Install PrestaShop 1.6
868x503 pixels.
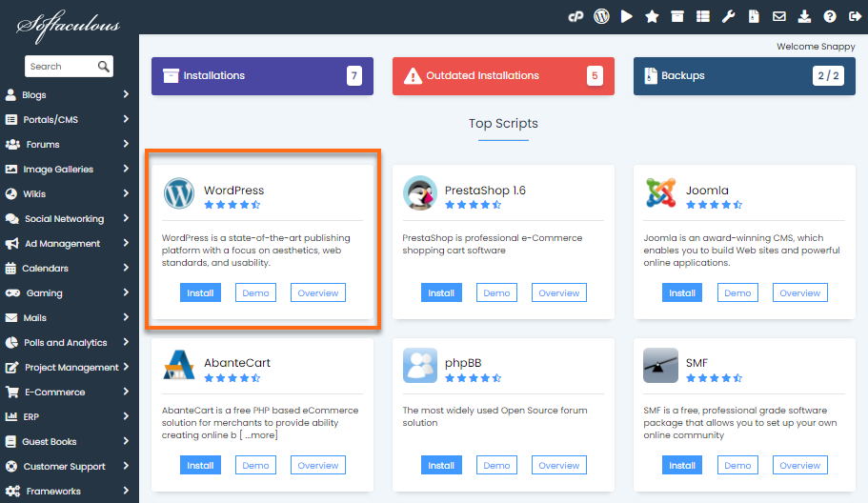(441, 292)
